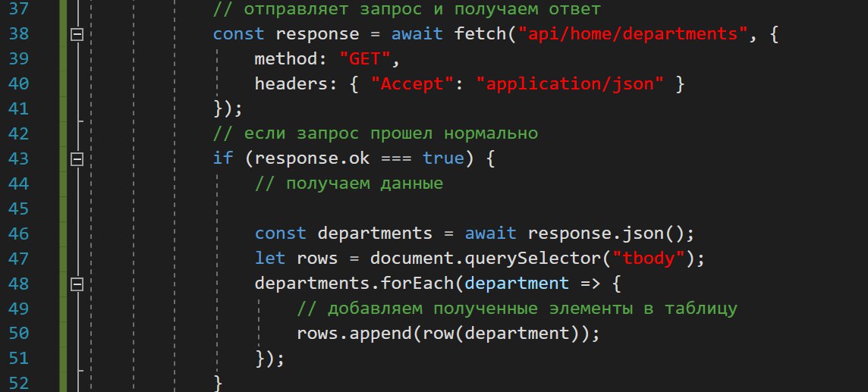Collapse the fetch block at line 38
This screenshot has width=868, height=392.
coord(77,34)
